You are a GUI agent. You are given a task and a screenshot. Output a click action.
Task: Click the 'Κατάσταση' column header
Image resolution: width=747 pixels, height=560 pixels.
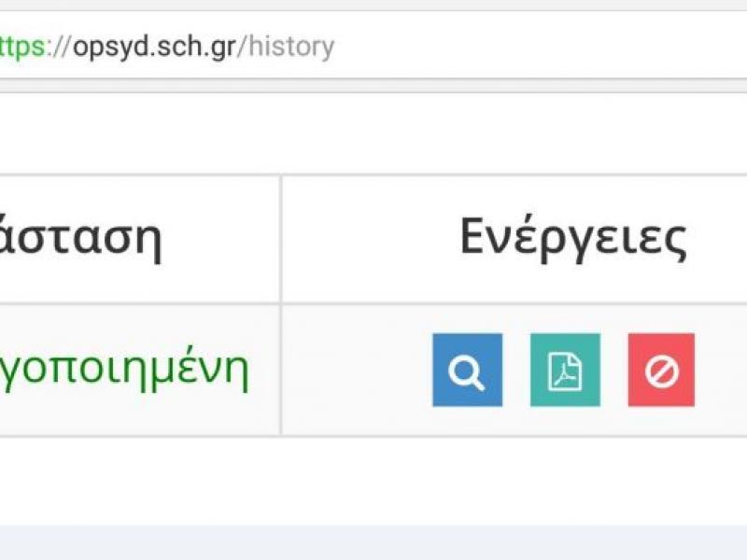[x=84, y=237]
